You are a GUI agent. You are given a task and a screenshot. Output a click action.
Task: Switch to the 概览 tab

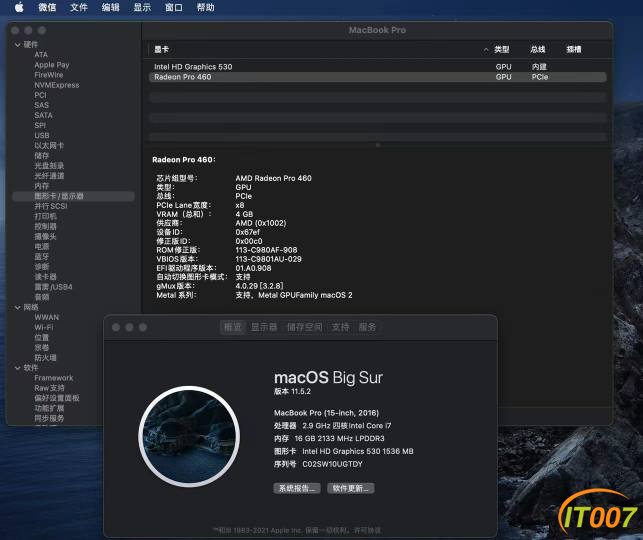coord(233,327)
